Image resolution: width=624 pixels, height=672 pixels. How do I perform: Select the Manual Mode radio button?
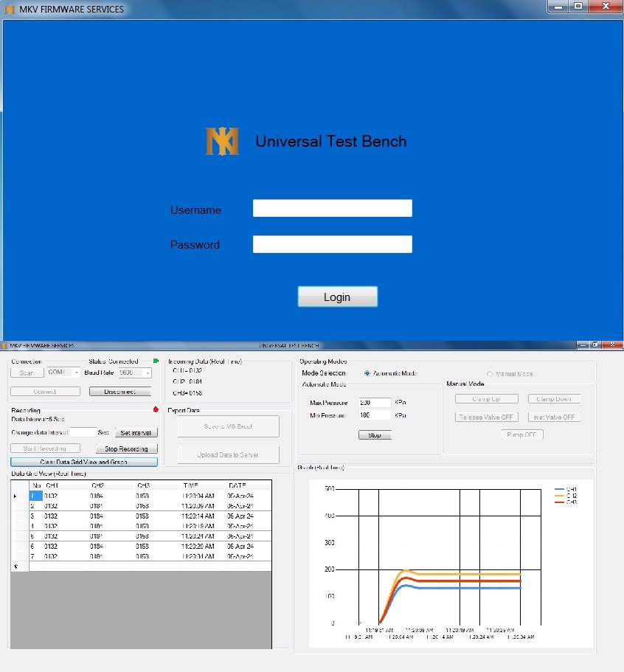pyautogui.click(x=490, y=374)
